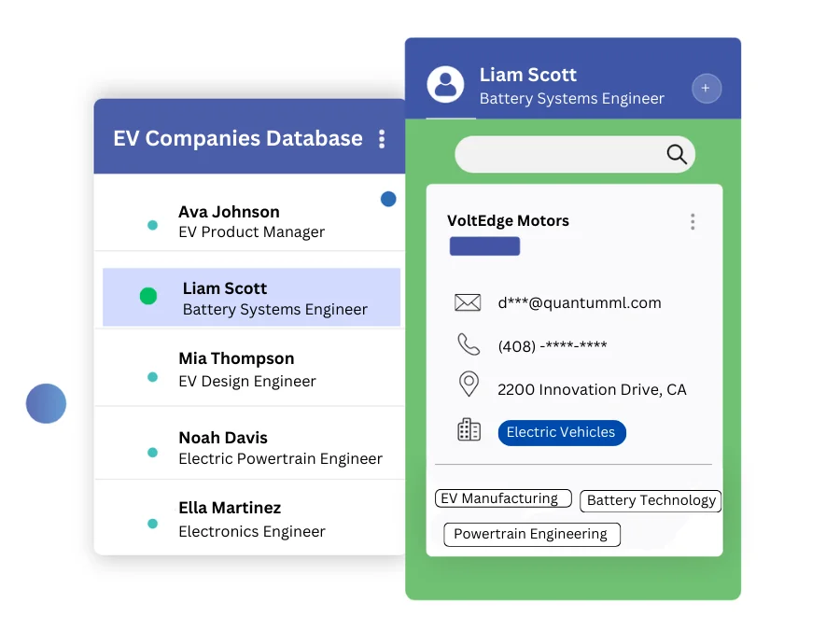Click the blue bar under VoltEdge Motors
The height and width of the screenshot is (630, 840).
484,245
